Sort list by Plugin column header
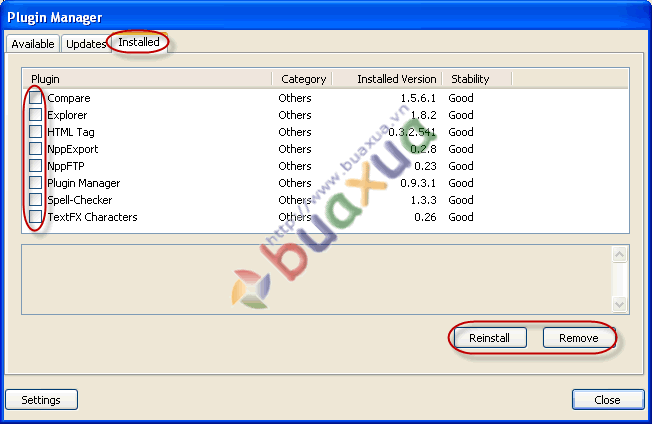 tap(147, 79)
